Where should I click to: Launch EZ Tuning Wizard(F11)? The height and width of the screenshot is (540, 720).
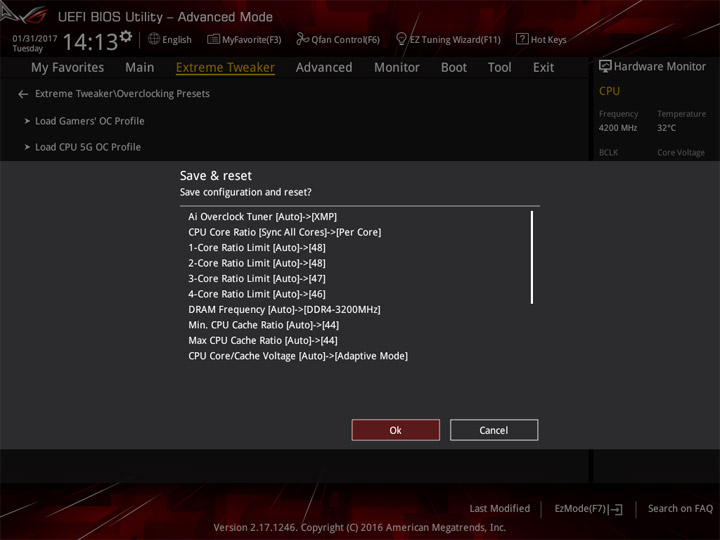point(448,40)
